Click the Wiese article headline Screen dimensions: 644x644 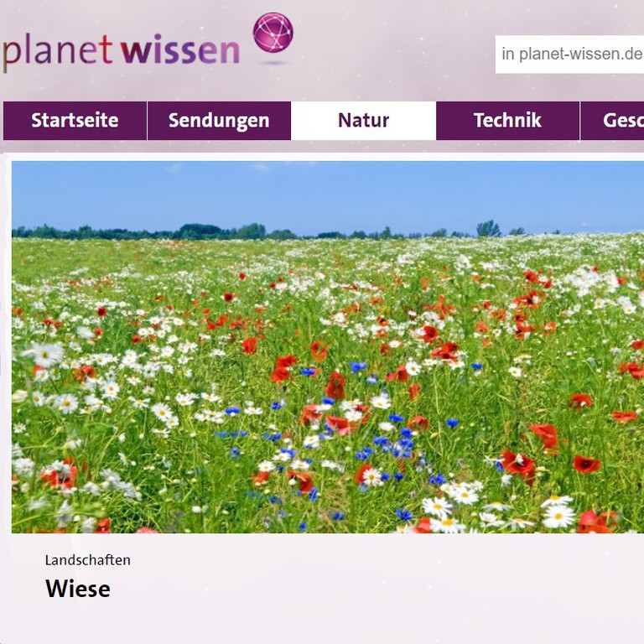tap(78, 589)
